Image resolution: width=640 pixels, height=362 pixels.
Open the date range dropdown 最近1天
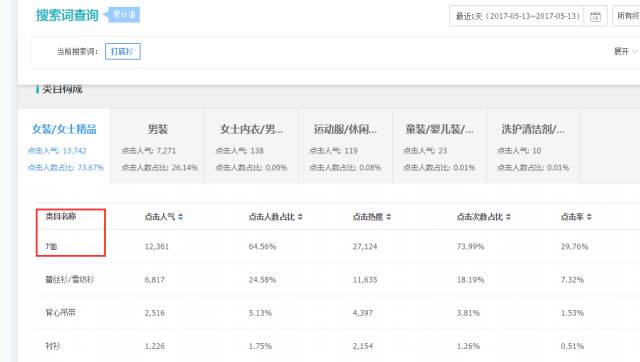517,16
